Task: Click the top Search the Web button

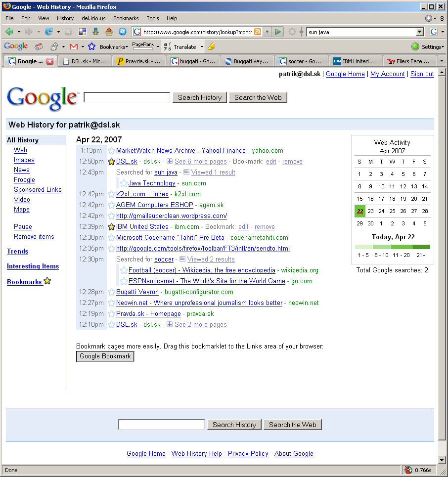Action: (258, 97)
